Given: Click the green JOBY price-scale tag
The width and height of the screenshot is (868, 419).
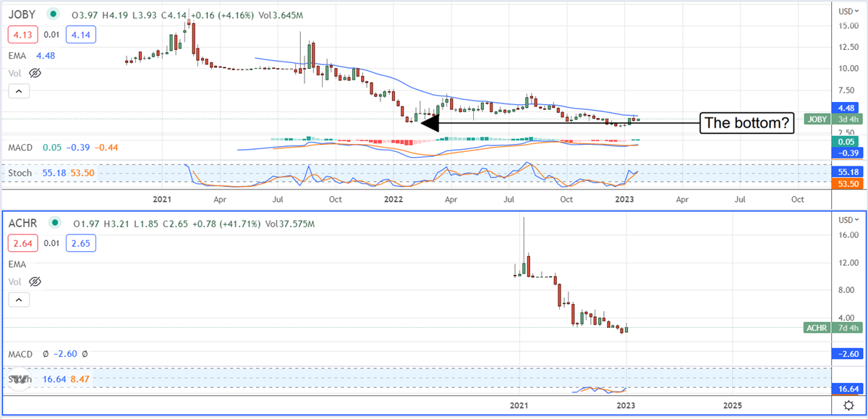Looking at the screenshot, I should click(x=819, y=119).
